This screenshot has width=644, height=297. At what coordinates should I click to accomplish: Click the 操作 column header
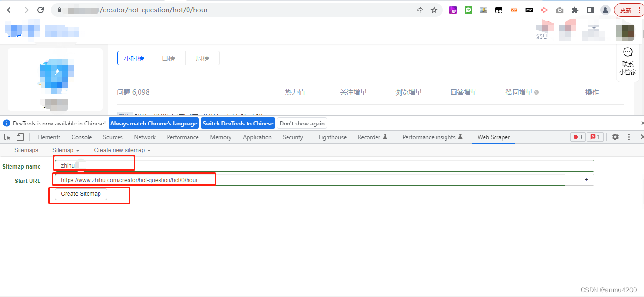pos(592,92)
